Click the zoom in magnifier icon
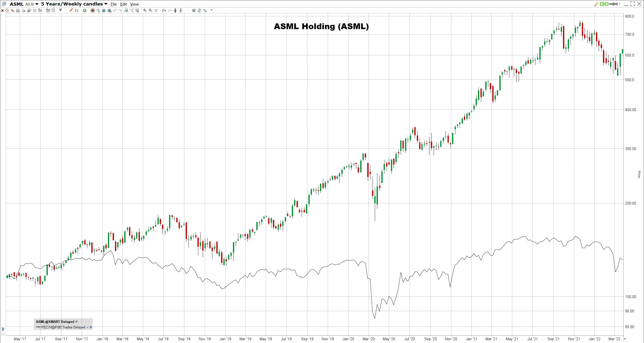 pyautogui.click(x=145, y=10)
